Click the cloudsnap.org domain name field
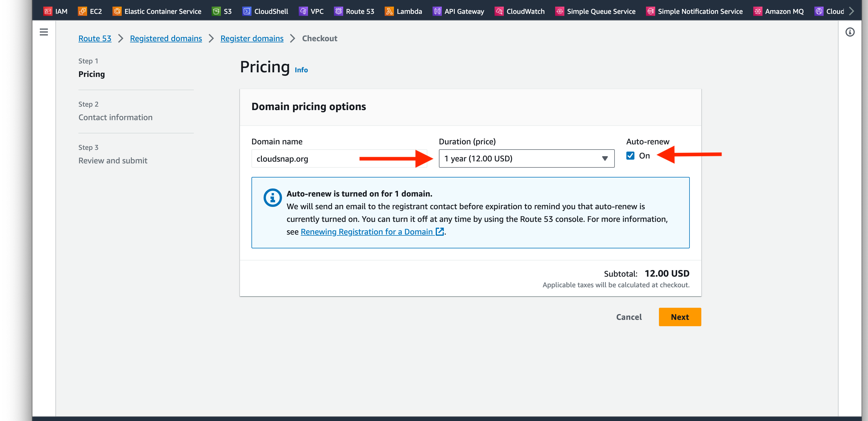 point(339,159)
